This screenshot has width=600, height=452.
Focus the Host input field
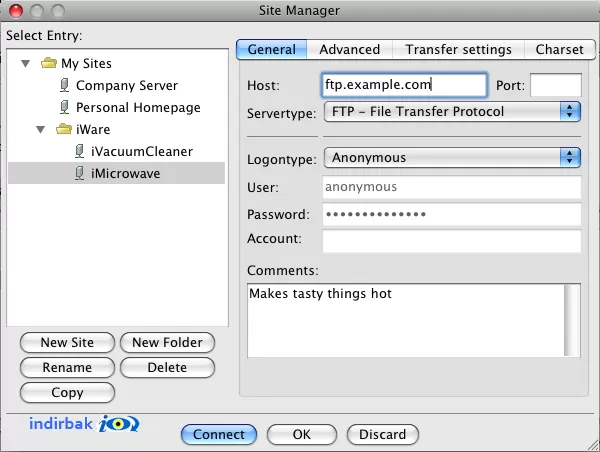point(404,85)
